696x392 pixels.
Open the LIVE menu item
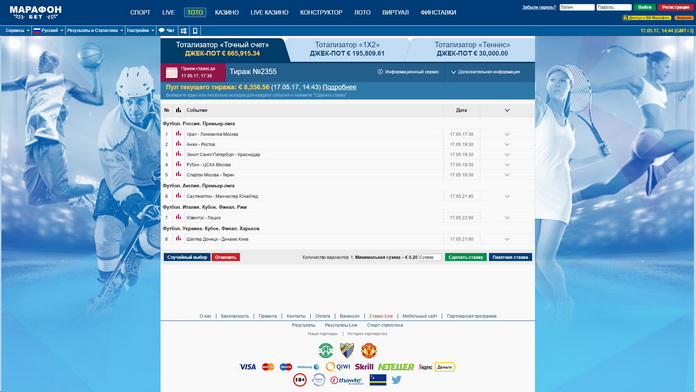[x=168, y=12]
